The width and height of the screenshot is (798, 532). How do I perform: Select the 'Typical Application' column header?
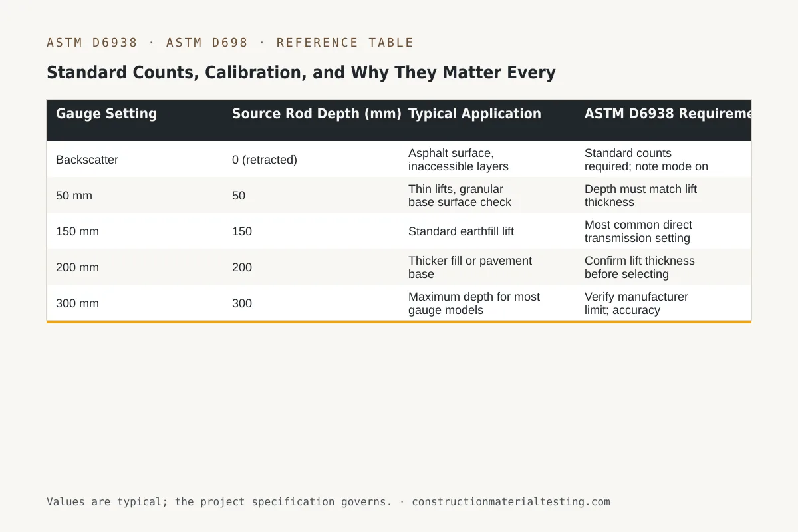coord(475,114)
